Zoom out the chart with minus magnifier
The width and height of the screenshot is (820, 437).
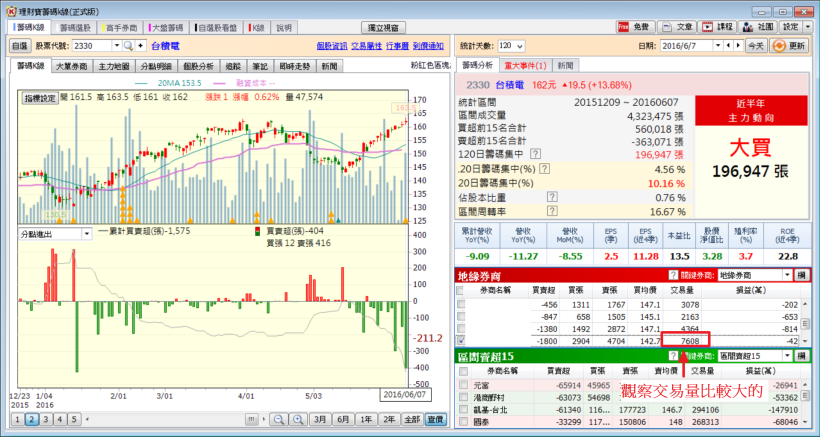tap(279, 419)
